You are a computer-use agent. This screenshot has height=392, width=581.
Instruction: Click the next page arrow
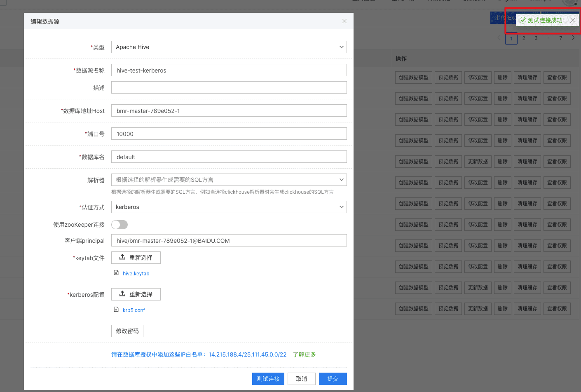tap(573, 38)
